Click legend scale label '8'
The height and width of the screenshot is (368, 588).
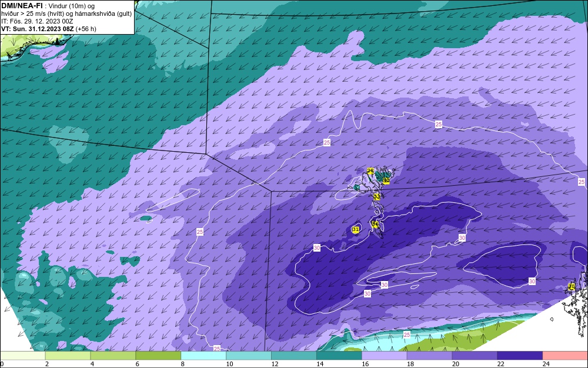(183, 364)
